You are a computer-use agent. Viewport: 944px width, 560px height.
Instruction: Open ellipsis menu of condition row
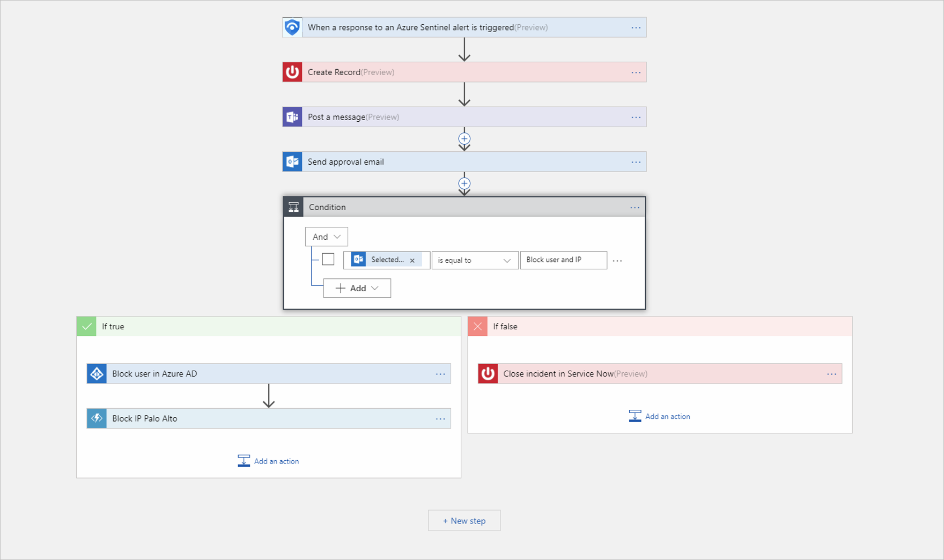[617, 261]
